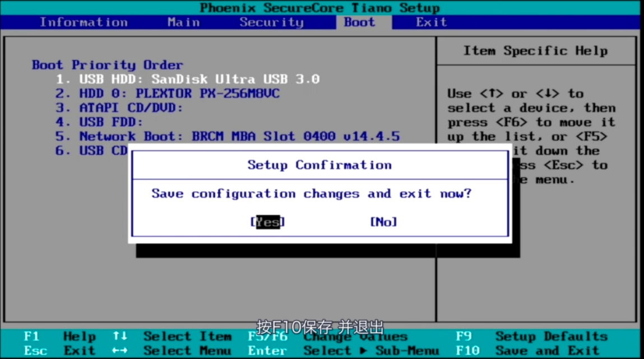Select the 6. USB CD boot entry
The image size is (644, 359).
pos(91,150)
